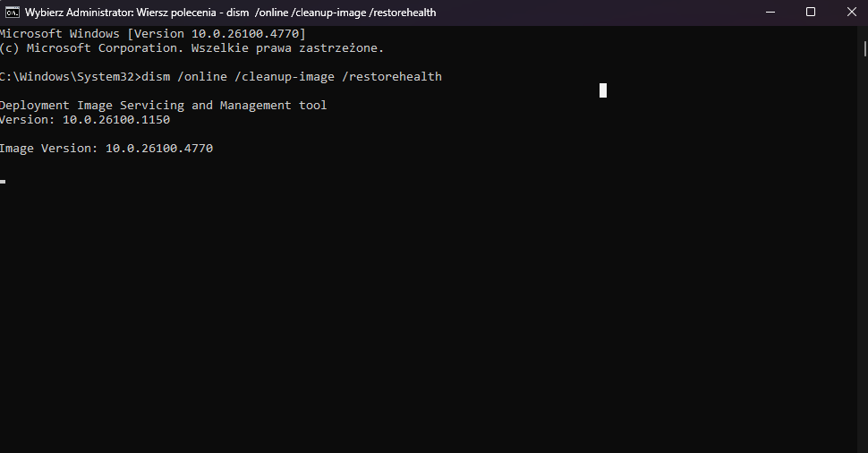Click the /restorehealth parameter in the command
The image size is (868, 453).
[392, 76]
